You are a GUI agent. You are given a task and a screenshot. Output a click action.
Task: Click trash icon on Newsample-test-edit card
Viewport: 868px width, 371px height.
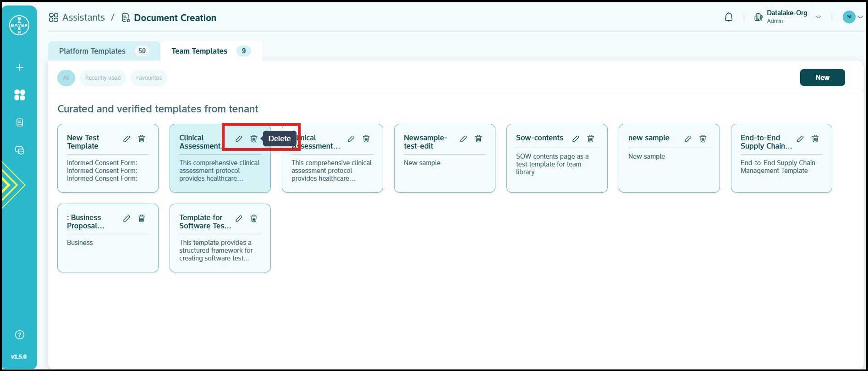(x=478, y=138)
